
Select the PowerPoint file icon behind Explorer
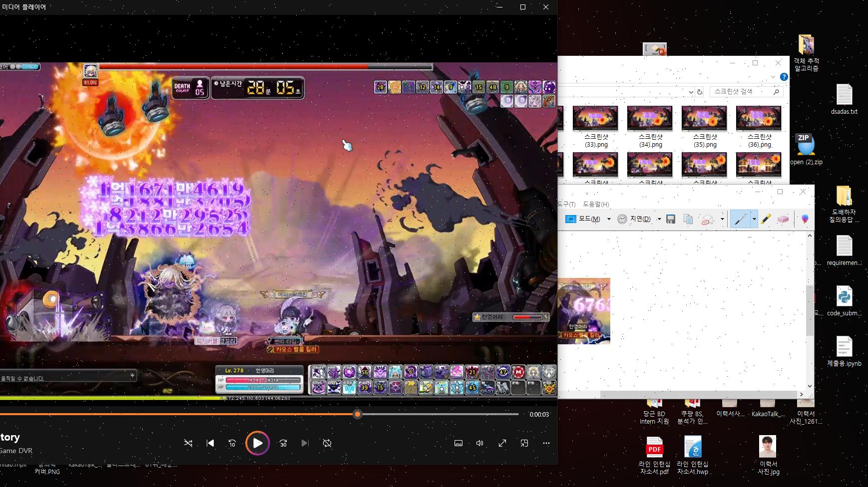[655, 49]
